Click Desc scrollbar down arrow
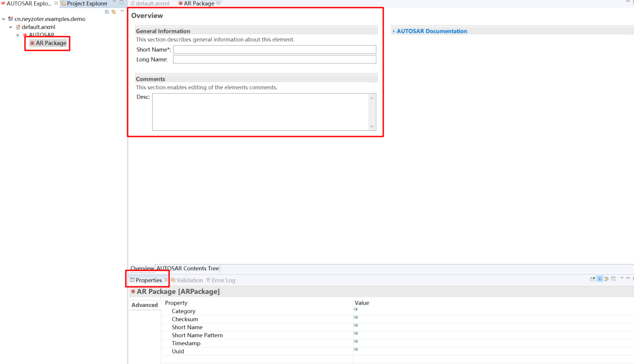This screenshot has width=634, height=364. tap(372, 126)
